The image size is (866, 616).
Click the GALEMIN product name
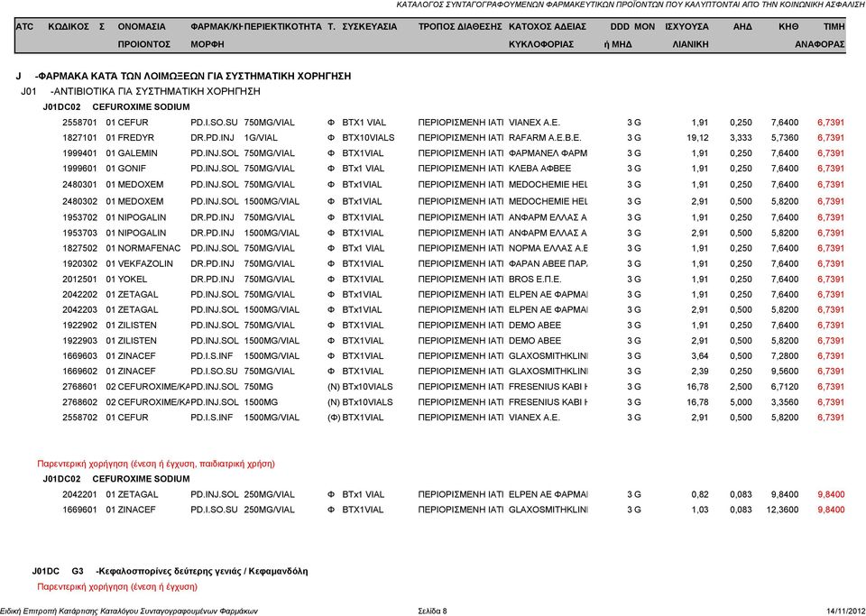137,153
